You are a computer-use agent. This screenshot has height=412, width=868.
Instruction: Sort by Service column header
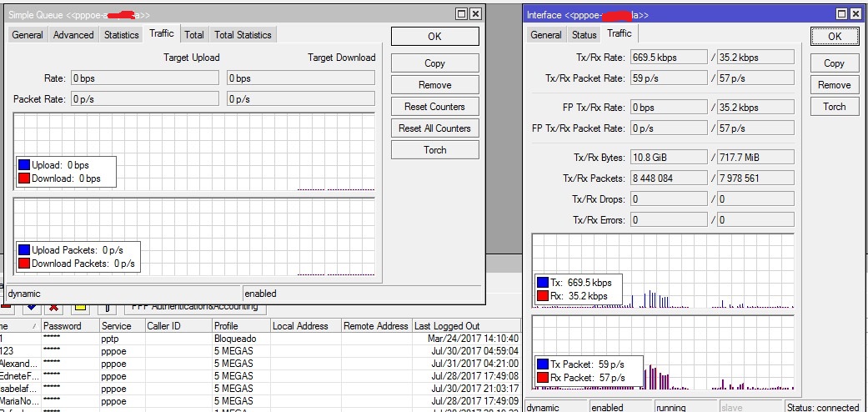(x=123, y=326)
